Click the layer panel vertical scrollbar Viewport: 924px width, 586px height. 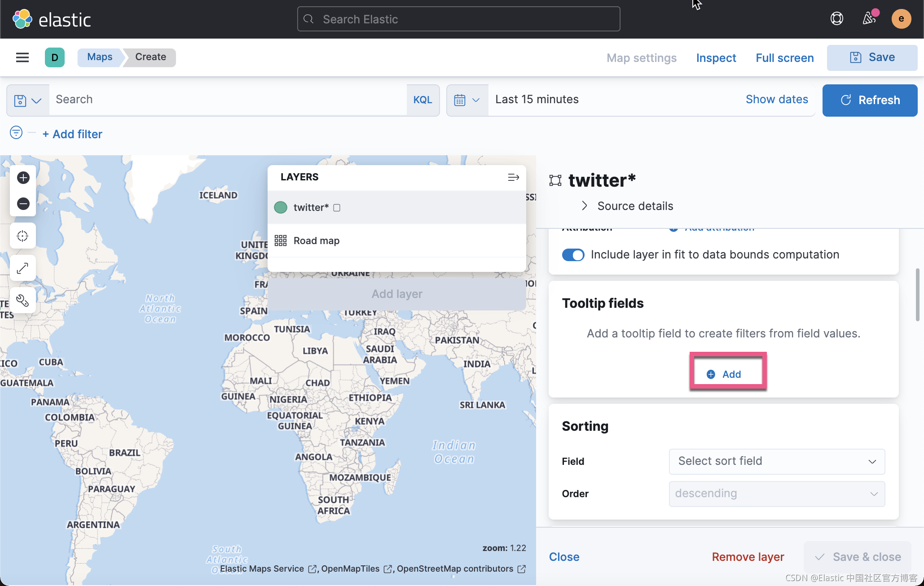click(x=917, y=294)
